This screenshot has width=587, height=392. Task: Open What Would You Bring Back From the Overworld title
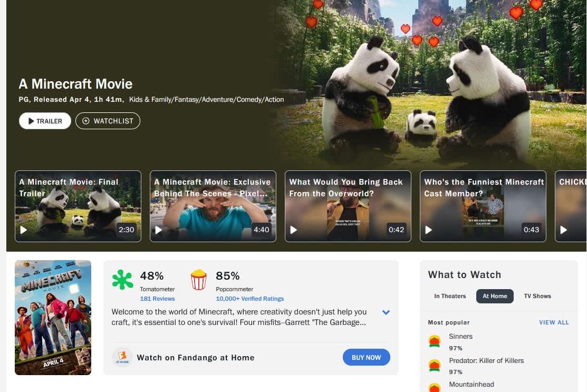coord(346,188)
